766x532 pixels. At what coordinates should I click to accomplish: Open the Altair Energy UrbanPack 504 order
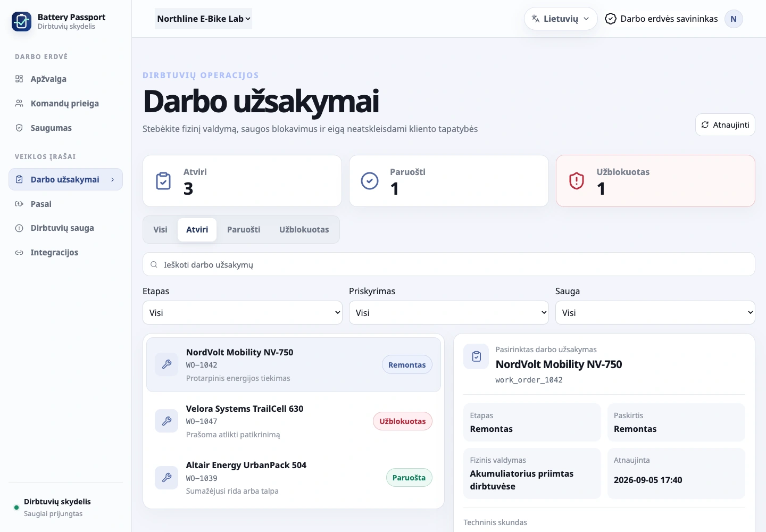point(294,478)
